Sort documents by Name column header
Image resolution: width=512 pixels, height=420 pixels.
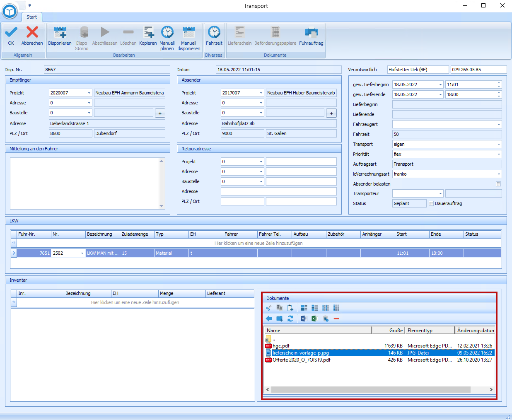[x=318, y=330]
